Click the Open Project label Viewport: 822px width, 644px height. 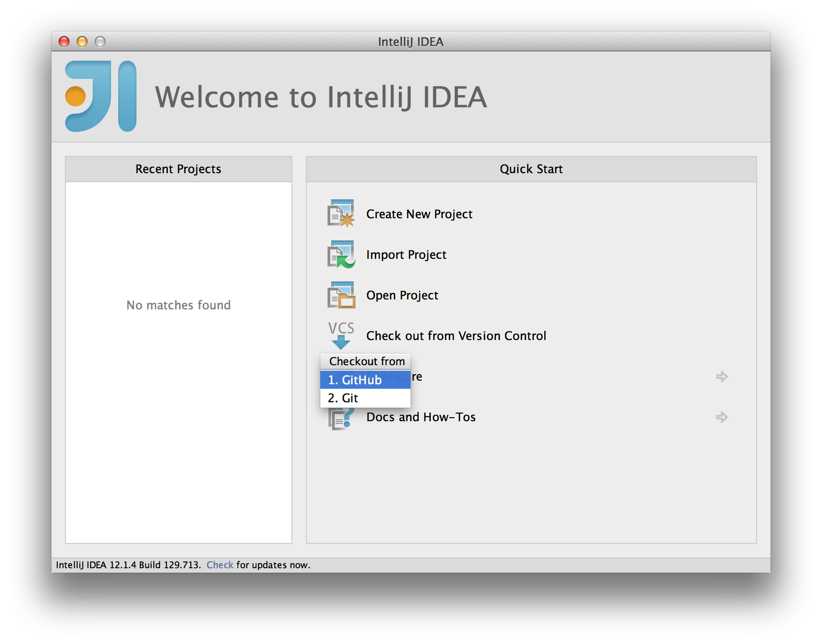coord(402,295)
